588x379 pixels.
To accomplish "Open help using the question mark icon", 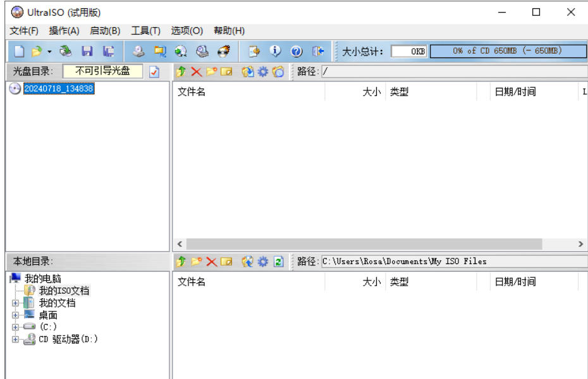I will (x=297, y=51).
